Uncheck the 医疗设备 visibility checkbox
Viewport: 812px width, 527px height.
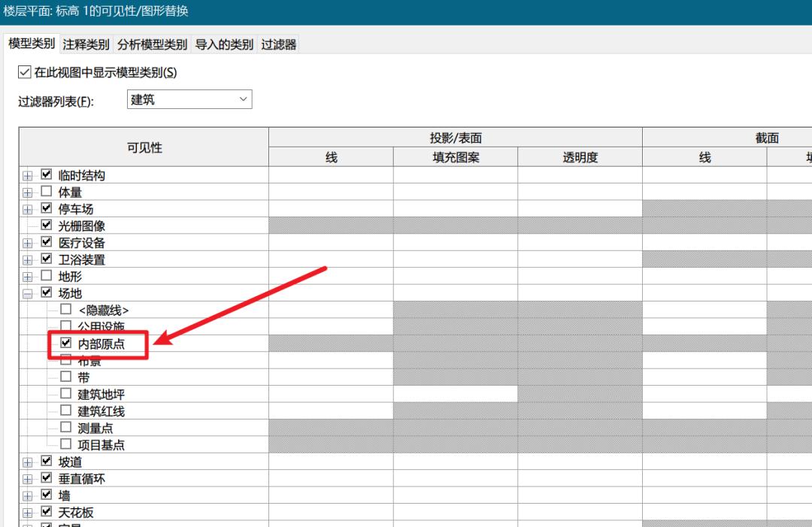tap(47, 242)
